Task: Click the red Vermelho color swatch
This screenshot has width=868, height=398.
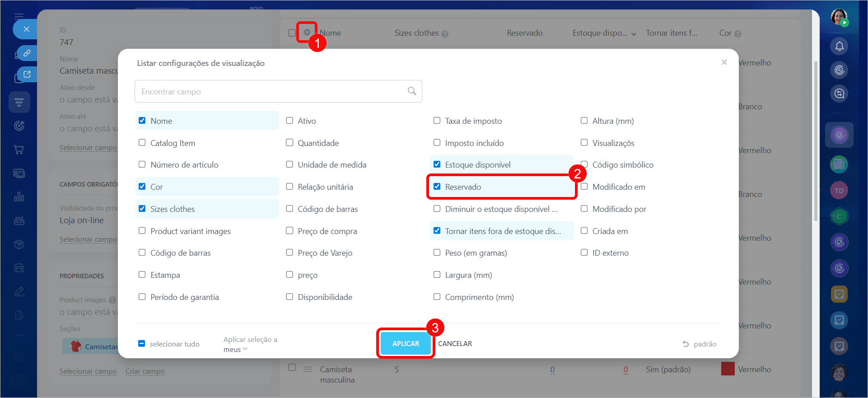Action: coord(728,369)
